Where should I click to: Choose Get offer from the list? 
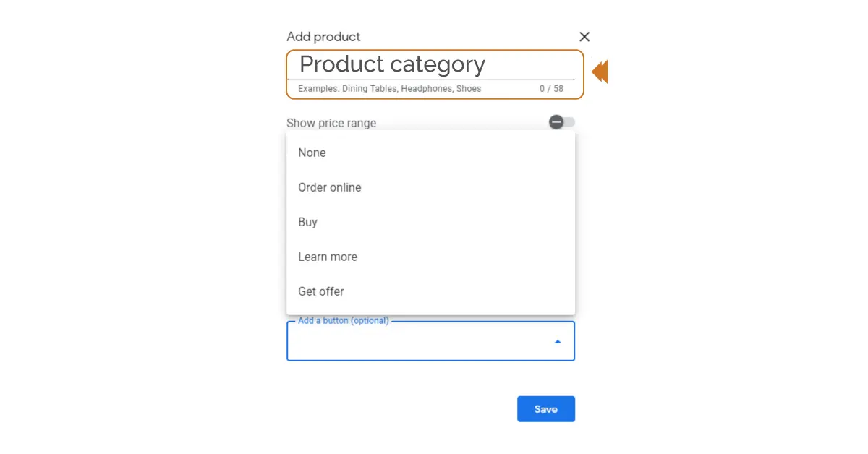tap(320, 291)
